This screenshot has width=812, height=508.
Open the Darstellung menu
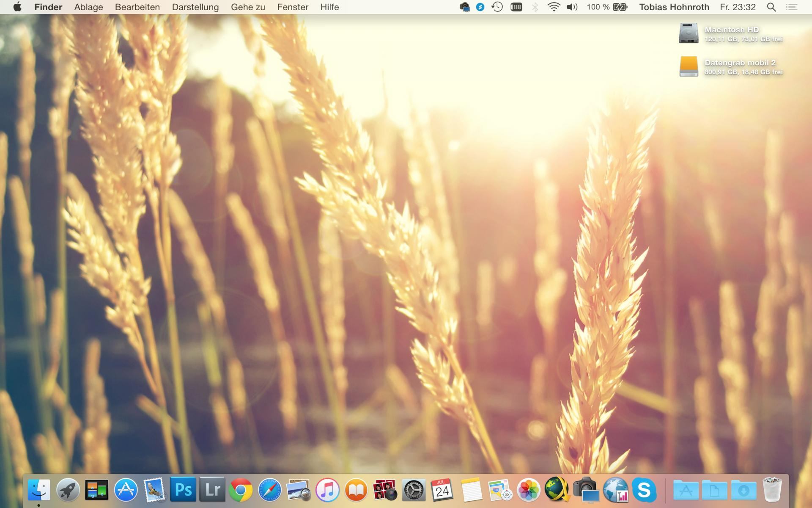[x=195, y=7]
